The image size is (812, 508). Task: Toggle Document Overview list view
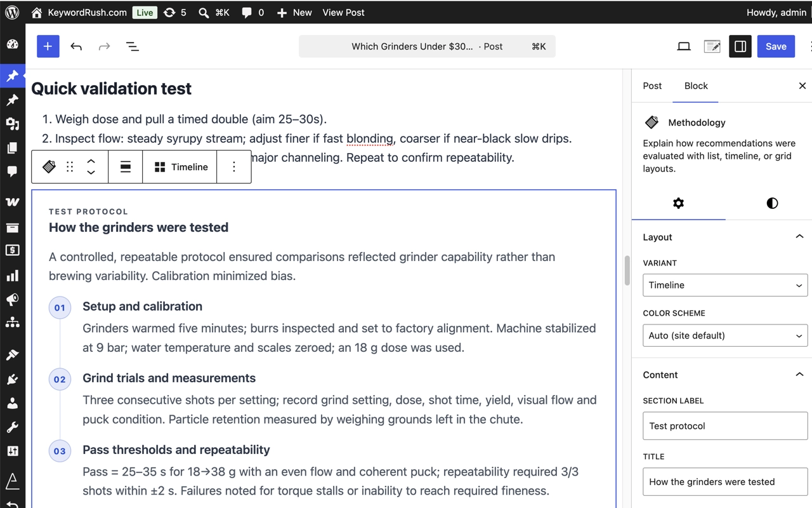132,46
